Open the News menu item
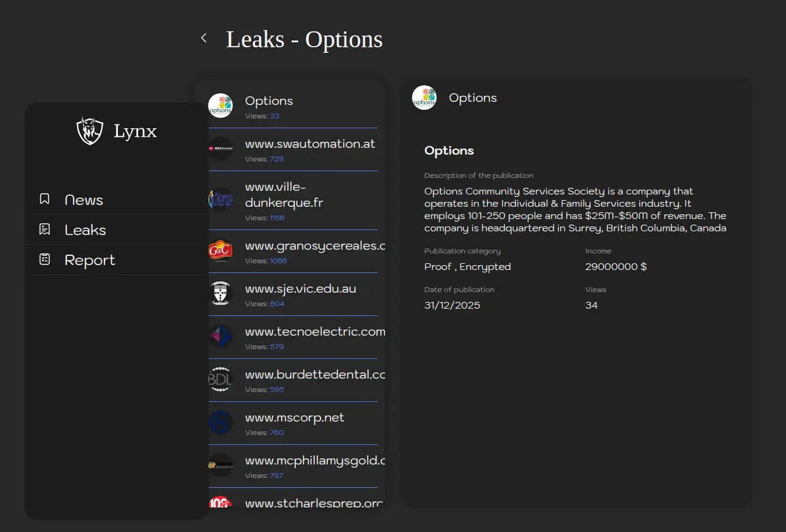786x532 pixels. click(x=84, y=200)
